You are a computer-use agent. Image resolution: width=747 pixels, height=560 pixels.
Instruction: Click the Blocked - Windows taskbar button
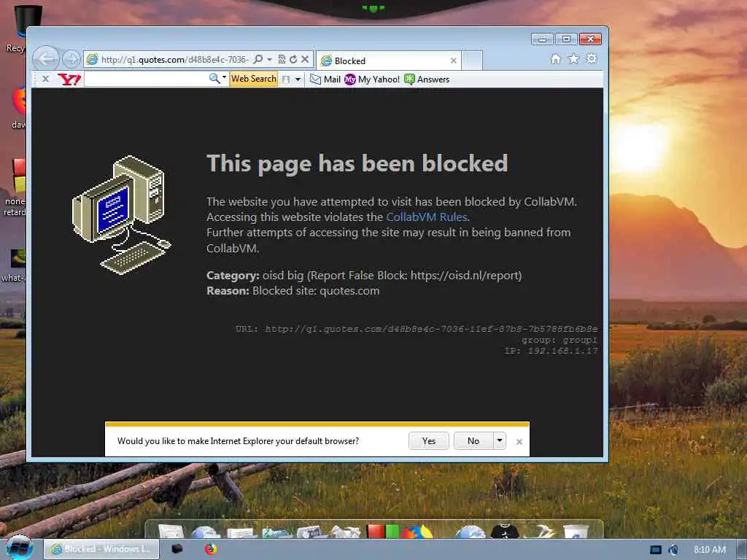click(101, 549)
